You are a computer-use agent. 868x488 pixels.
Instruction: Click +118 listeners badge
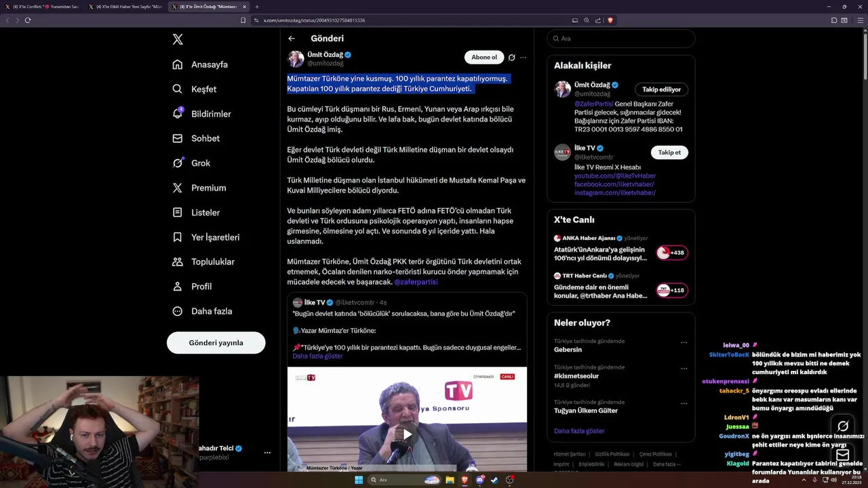tap(672, 290)
